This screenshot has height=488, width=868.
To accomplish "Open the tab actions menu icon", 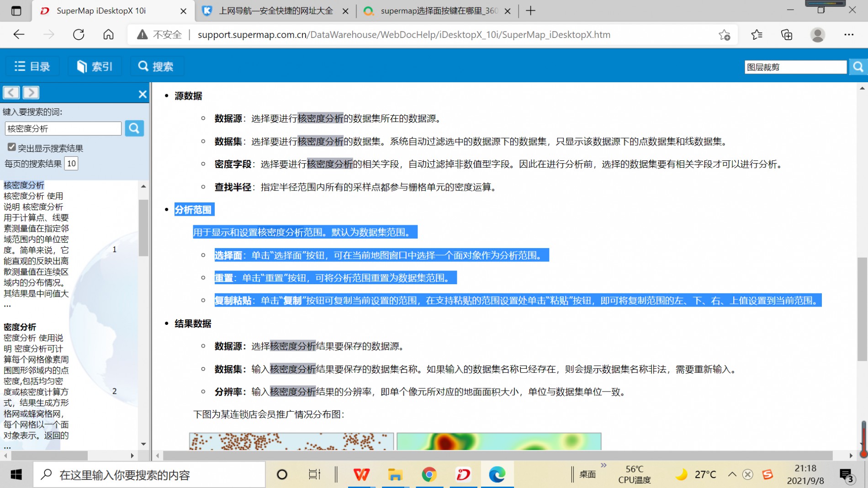I will tap(16, 11).
